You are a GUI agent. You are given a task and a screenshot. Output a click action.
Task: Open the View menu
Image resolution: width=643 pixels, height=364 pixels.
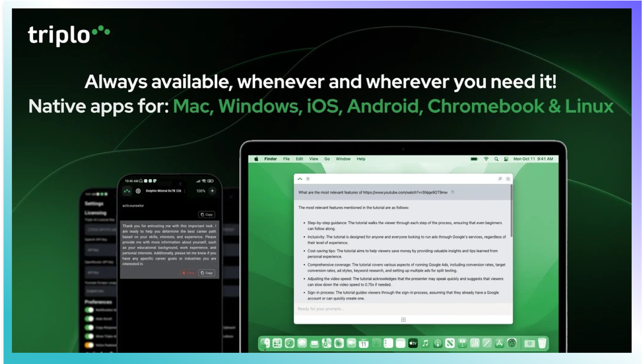pyautogui.click(x=313, y=159)
